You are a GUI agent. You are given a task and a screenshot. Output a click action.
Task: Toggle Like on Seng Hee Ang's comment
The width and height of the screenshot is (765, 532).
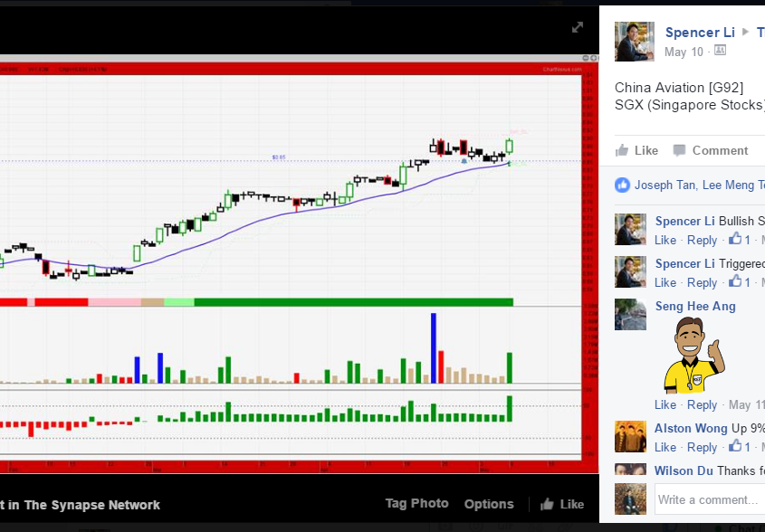tap(665, 404)
